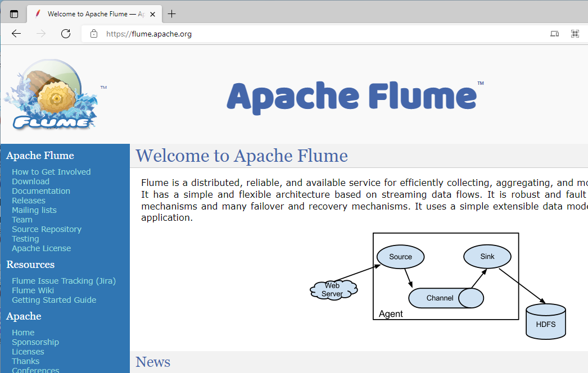This screenshot has height=373, width=588.
Task: Open a new tab with plus icon
Action: point(172,14)
